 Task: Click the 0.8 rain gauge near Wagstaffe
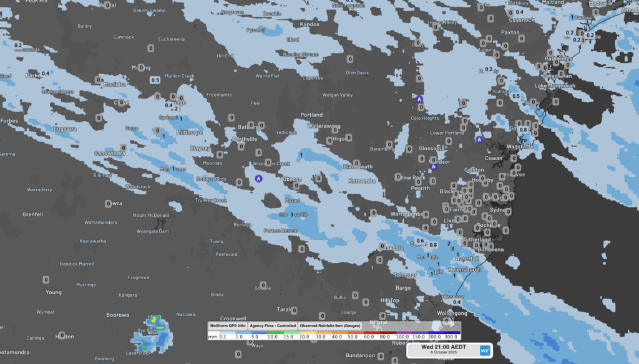coord(523,130)
